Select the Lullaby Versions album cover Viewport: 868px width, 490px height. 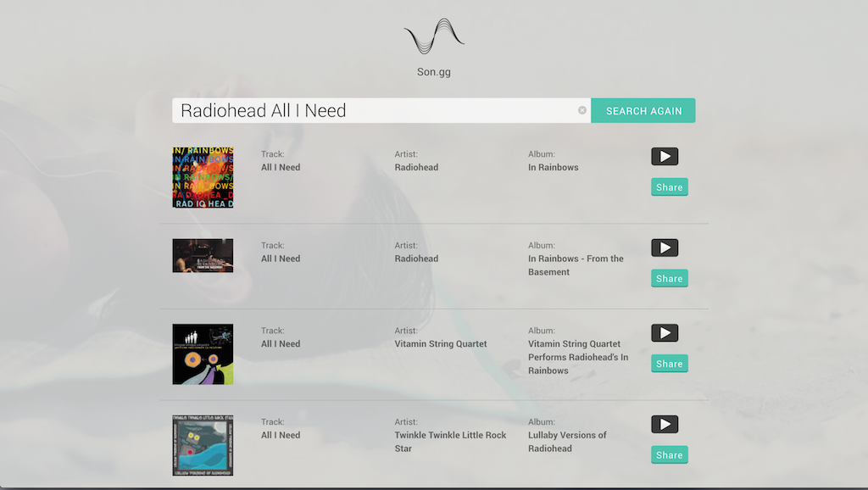coord(203,446)
